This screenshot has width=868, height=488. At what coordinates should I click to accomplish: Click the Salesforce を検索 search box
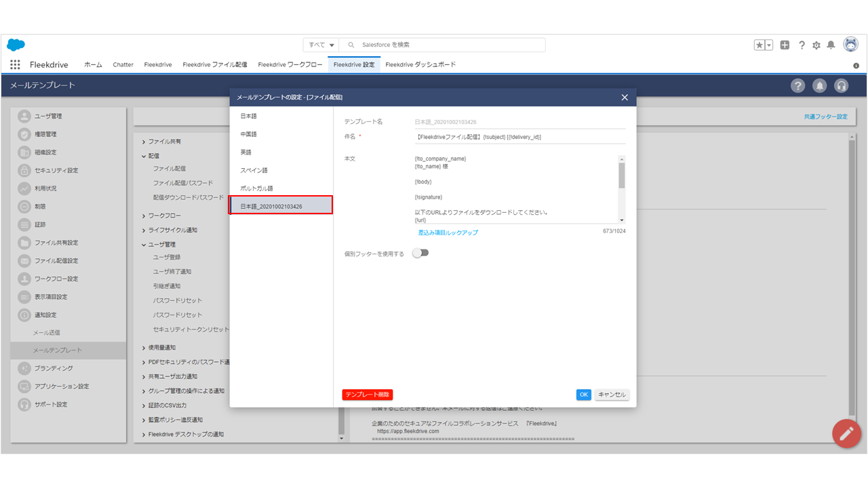point(442,45)
